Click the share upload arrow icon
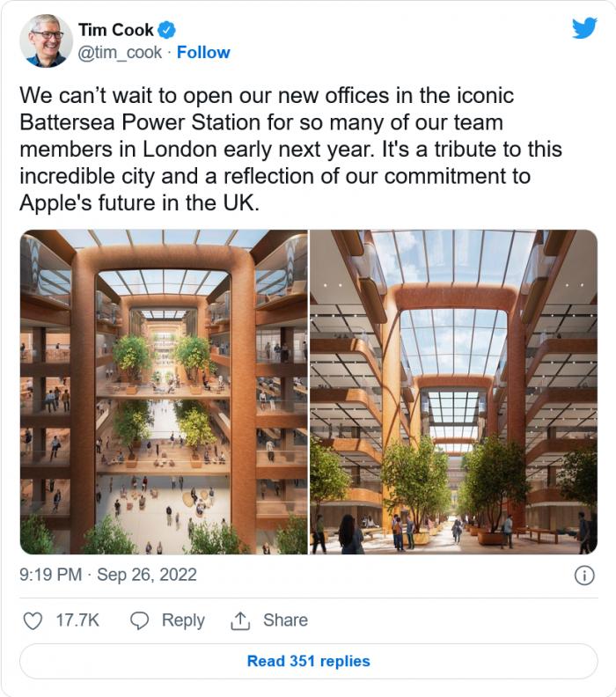 pyautogui.click(x=240, y=620)
